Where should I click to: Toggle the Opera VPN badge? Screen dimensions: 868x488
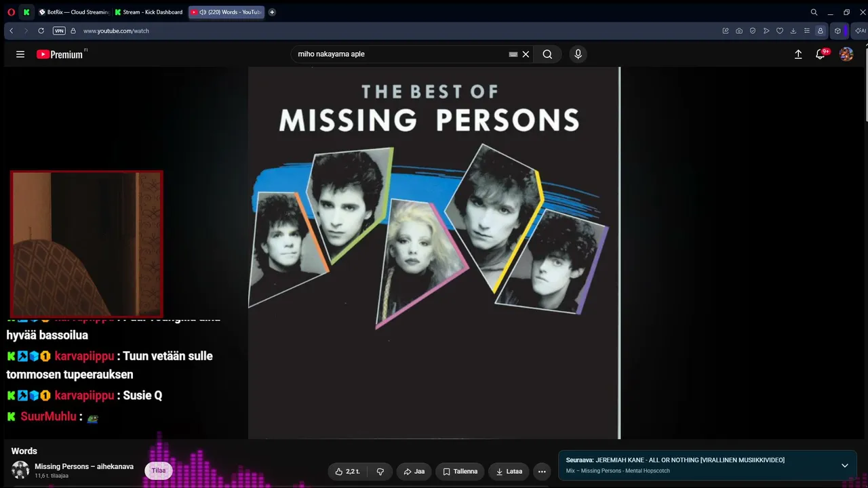tap(59, 30)
